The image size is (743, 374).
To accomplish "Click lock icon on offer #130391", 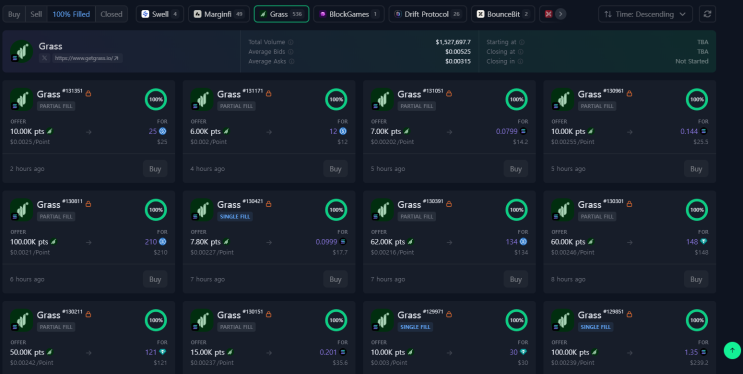I will [x=449, y=204].
